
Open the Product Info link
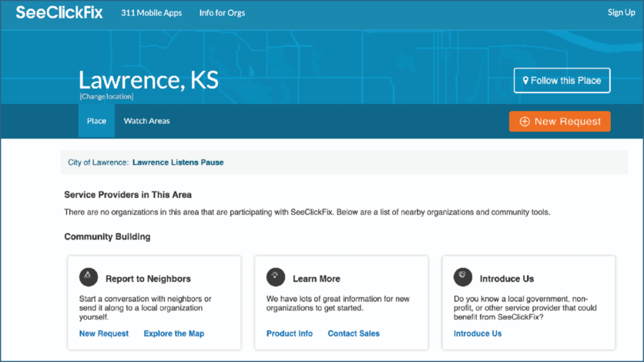[290, 334]
